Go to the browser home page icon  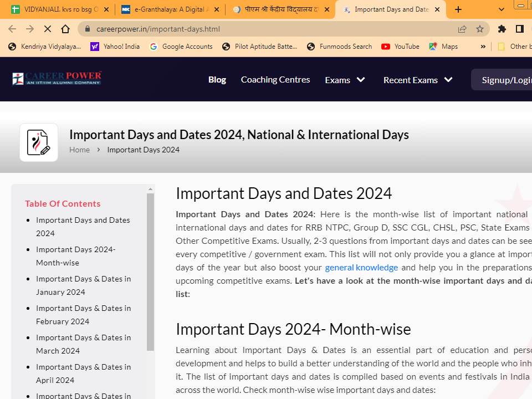click(x=65, y=29)
